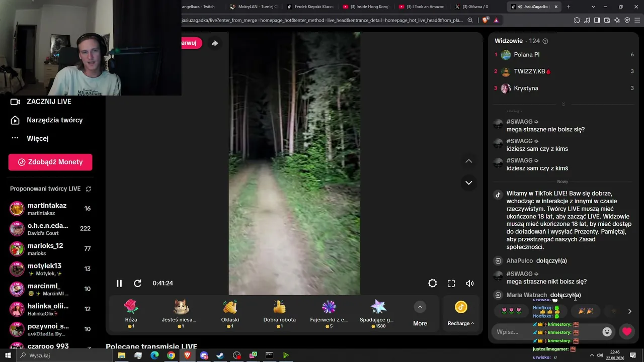Open the Recharge coins menu
This screenshot has height=362, width=644.
click(x=461, y=314)
